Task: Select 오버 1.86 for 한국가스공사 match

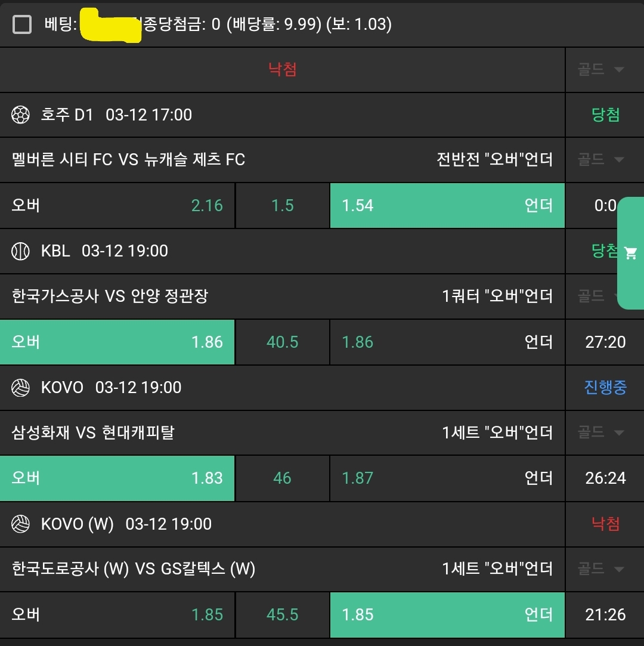Action: point(117,342)
